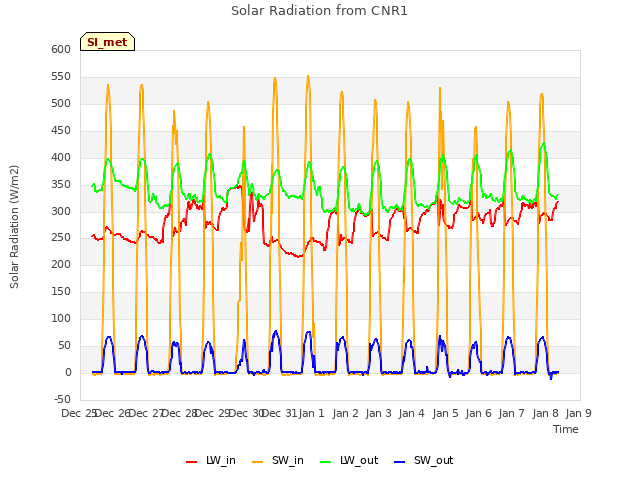Screen dimensions: 640x480
Task: Click the chart title Solar Radiation from CNR1
Action: 319,11
